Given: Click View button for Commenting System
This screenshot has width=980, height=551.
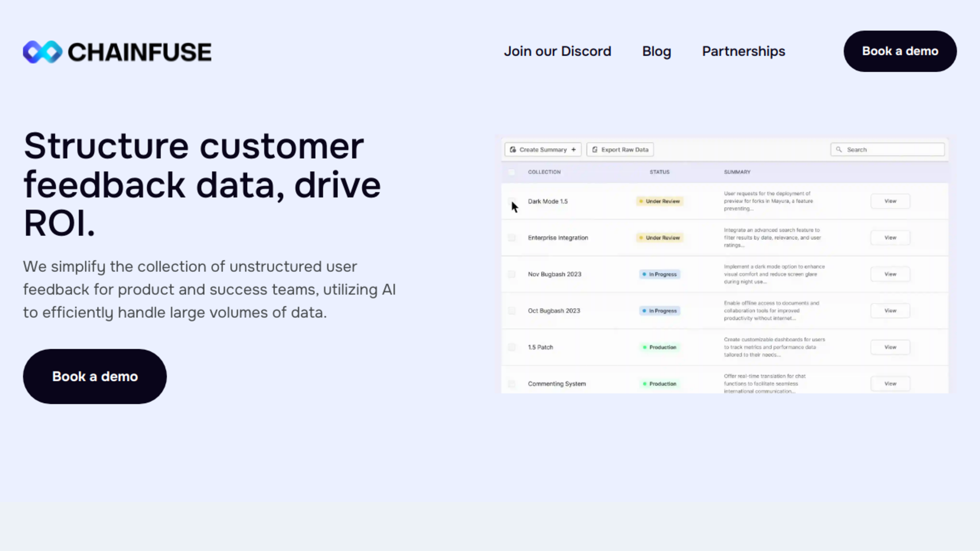Looking at the screenshot, I should pos(890,384).
